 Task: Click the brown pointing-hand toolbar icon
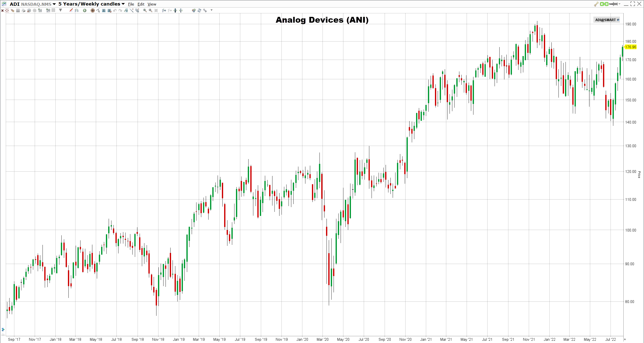(x=12, y=10)
